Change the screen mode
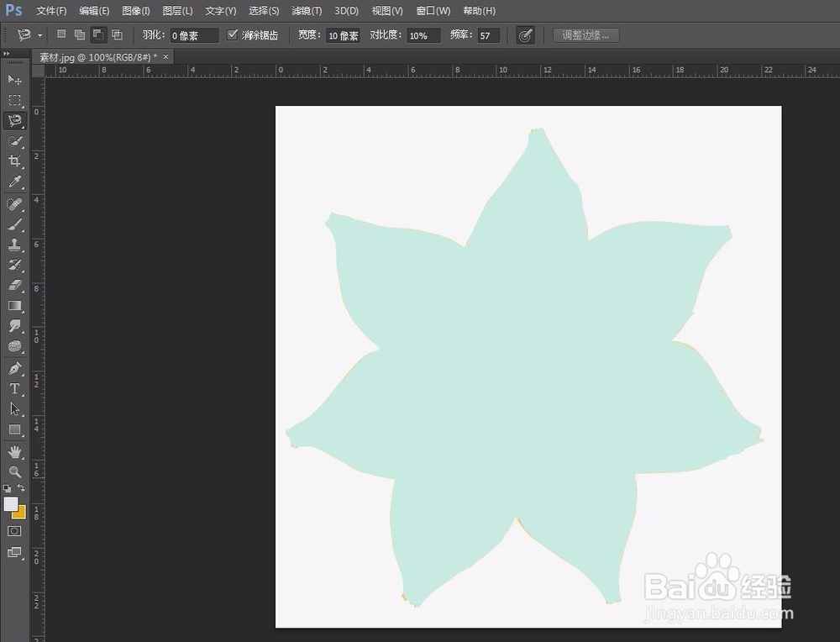Image resolution: width=840 pixels, height=642 pixels. pos(14,552)
